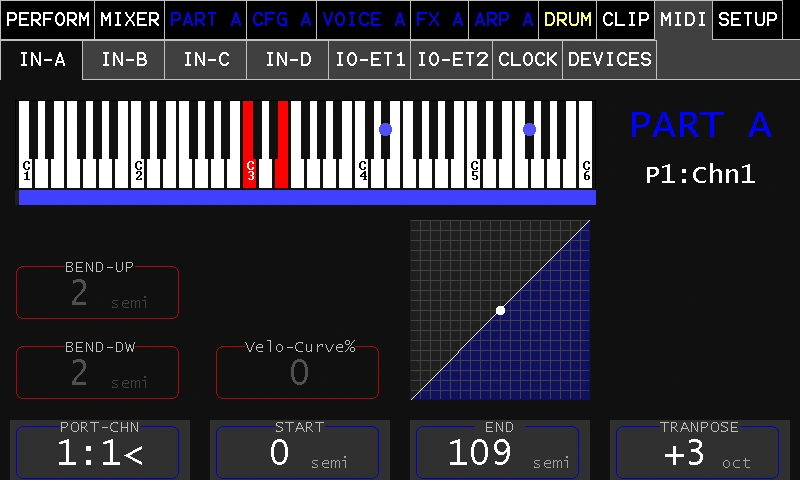
Task: Open the CLOCK sub-tab
Action: coord(528,60)
